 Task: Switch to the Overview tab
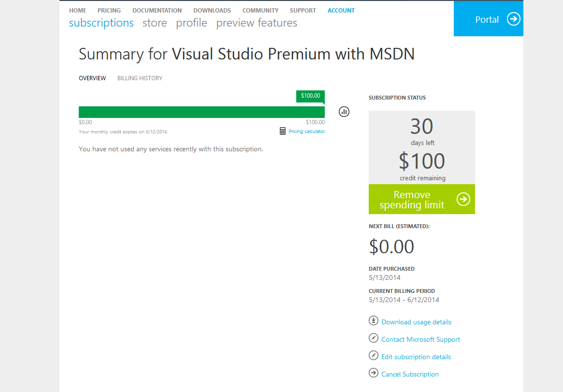tap(92, 78)
